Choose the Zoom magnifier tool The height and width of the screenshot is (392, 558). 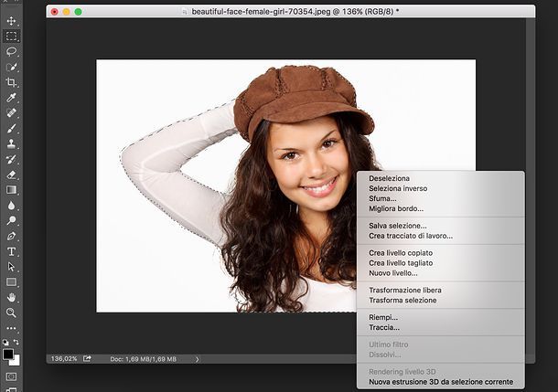[x=12, y=313]
